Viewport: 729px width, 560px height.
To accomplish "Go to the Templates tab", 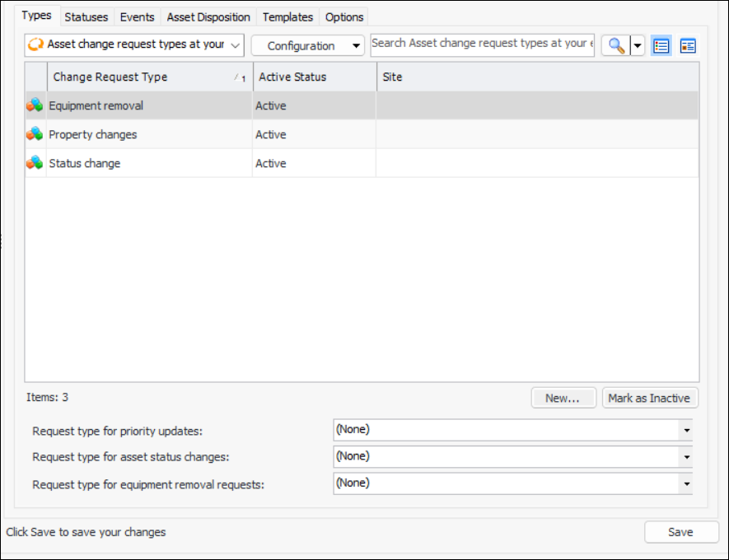I will [x=287, y=16].
